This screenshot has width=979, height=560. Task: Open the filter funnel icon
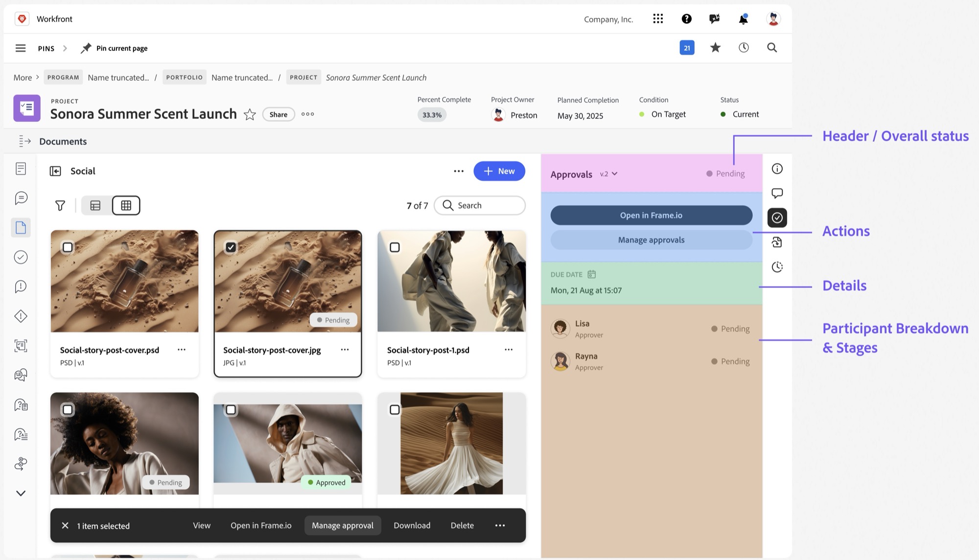(60, 205)
